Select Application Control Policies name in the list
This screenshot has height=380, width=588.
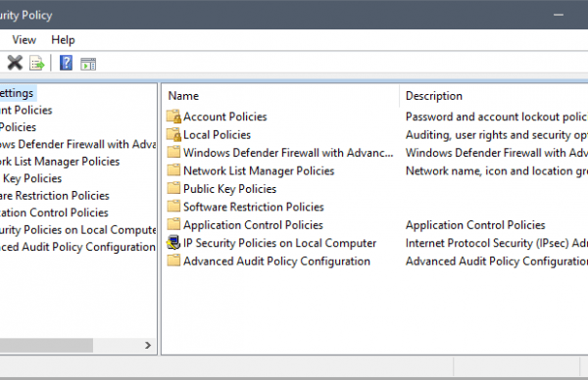[253, 224]
